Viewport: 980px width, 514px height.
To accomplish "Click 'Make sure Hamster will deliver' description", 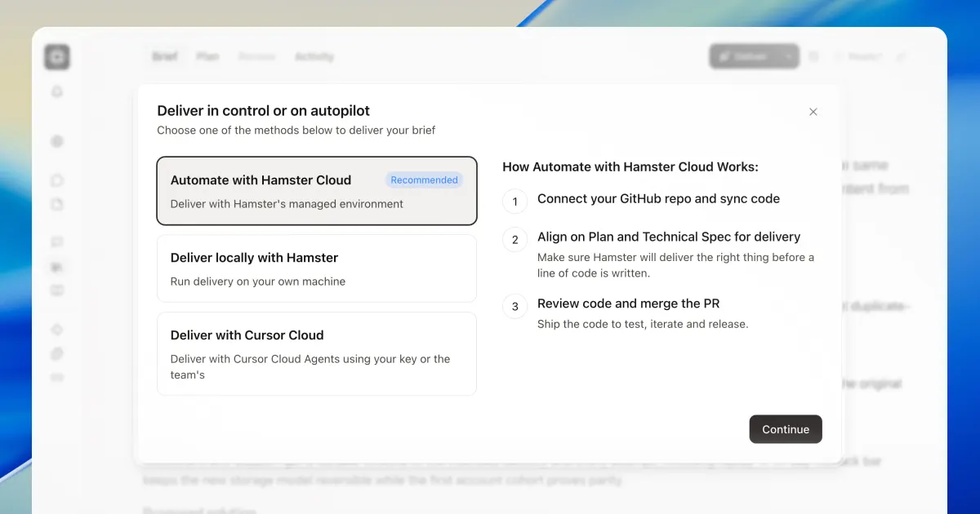I will (x=675, y=265).
